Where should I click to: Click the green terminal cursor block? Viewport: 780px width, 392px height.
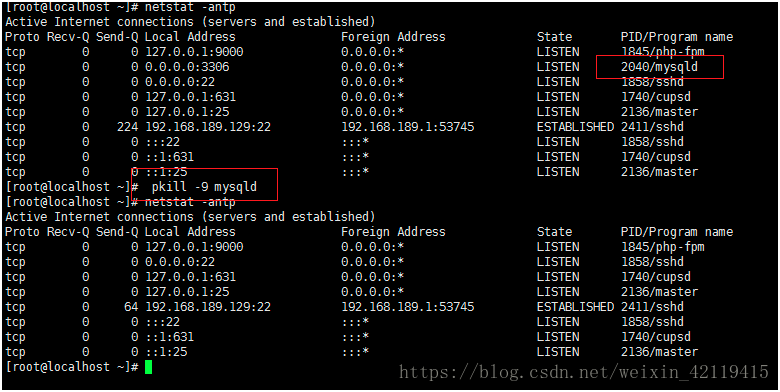point(148,367)
